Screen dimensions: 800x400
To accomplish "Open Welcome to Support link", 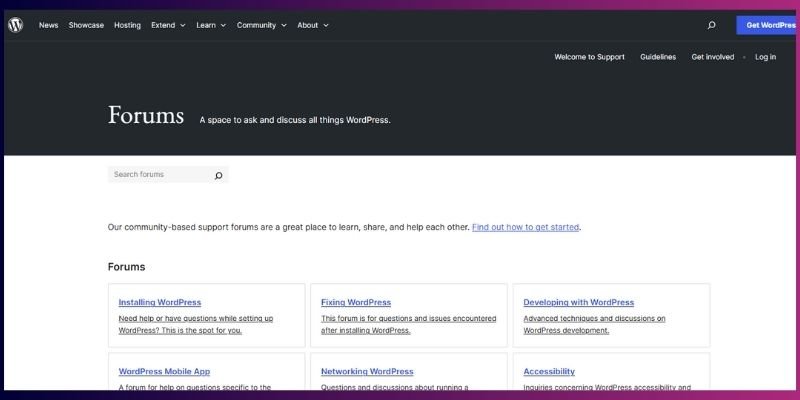I will pos(589,57).
